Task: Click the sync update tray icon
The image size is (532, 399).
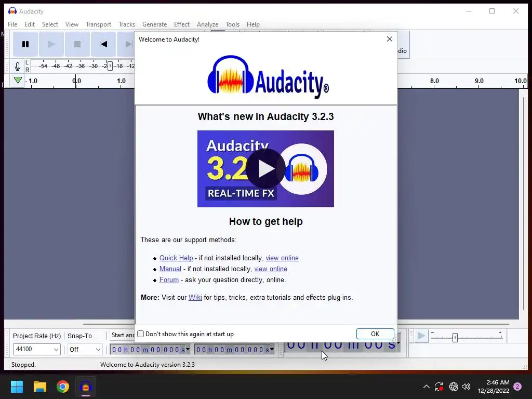Action: pos(438,387)
